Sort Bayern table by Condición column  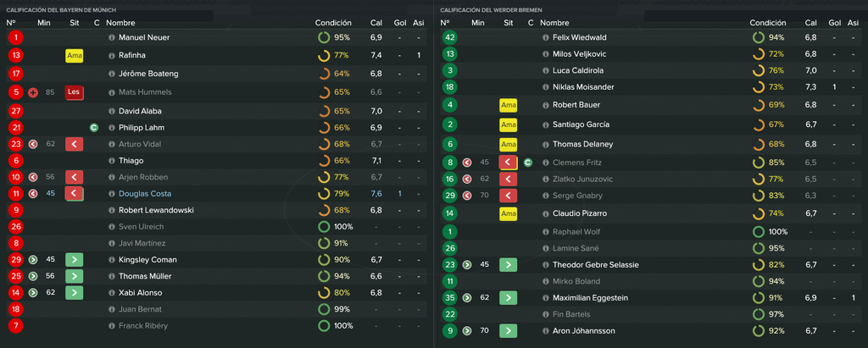tap(333, 23)
